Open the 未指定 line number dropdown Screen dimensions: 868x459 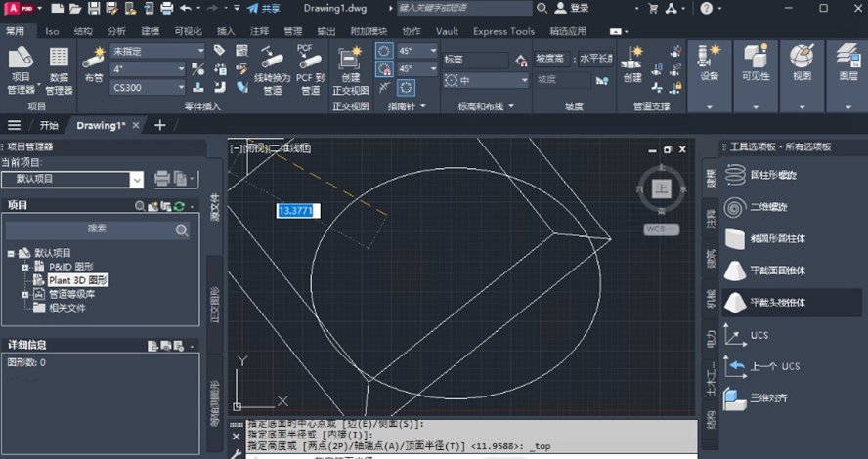(157, 51)
